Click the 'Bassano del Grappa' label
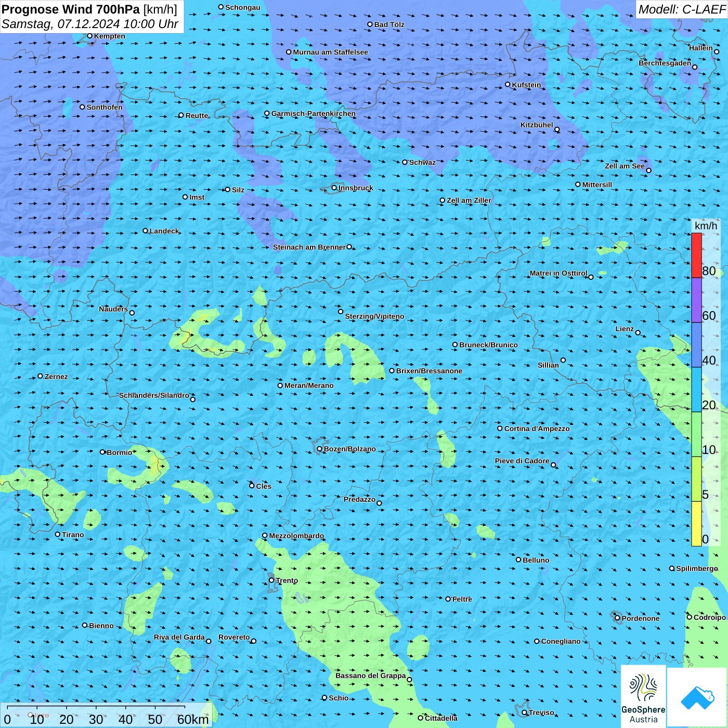The width and height of the screenshot is (728, 728). tap(371, 675)
